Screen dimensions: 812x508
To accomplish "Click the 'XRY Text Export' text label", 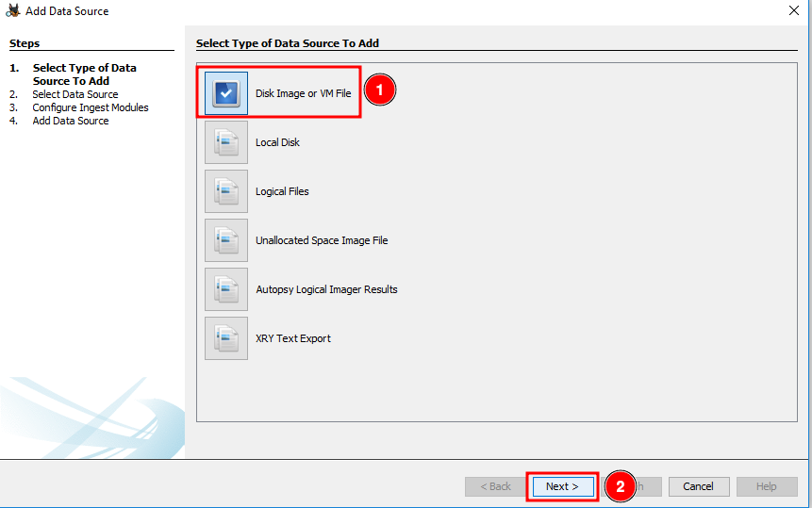I will click(293, 339).
